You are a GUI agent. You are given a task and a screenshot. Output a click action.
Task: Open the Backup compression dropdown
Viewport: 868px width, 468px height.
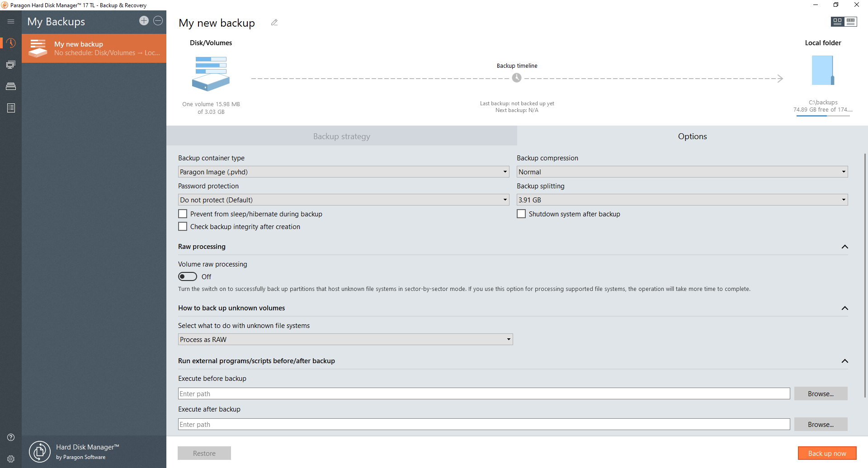[682, 172]
